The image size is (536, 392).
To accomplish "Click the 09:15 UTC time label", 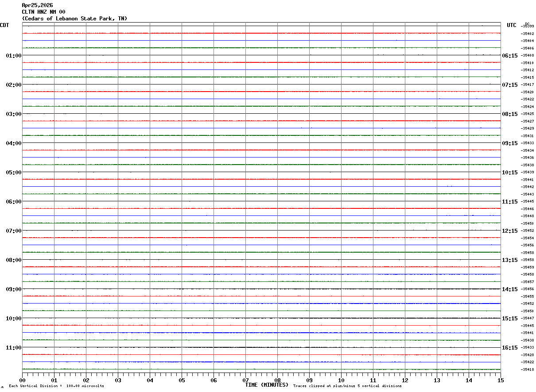I will [x=509, y=143].
